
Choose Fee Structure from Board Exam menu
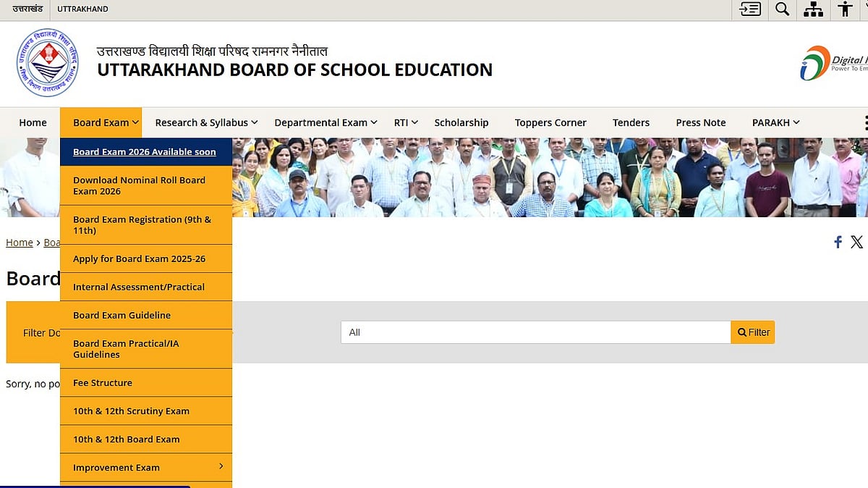coord(103,382)
